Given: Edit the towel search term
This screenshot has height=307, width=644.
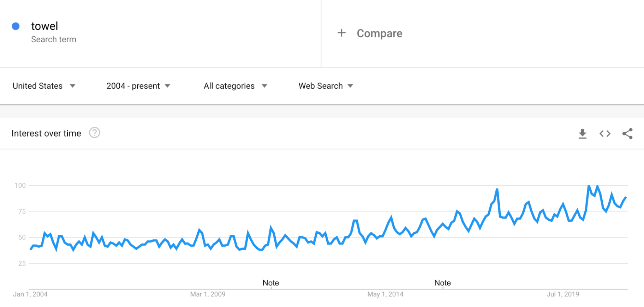Looking at the screenshot, I should pos(44,26).
